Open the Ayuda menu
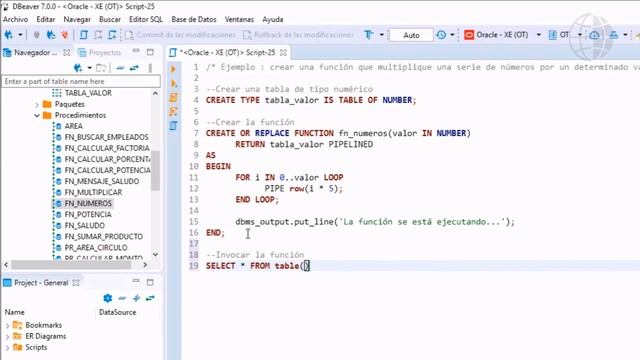 click(273, 19)
